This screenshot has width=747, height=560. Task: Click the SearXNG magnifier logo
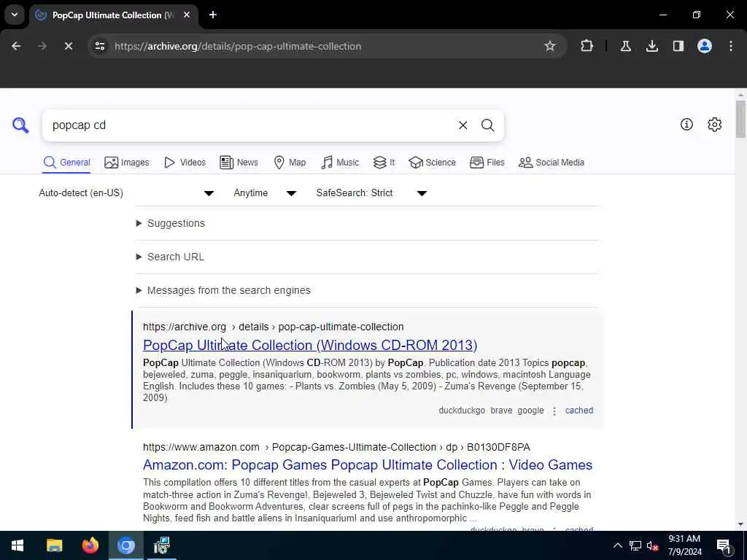(20, 125)
